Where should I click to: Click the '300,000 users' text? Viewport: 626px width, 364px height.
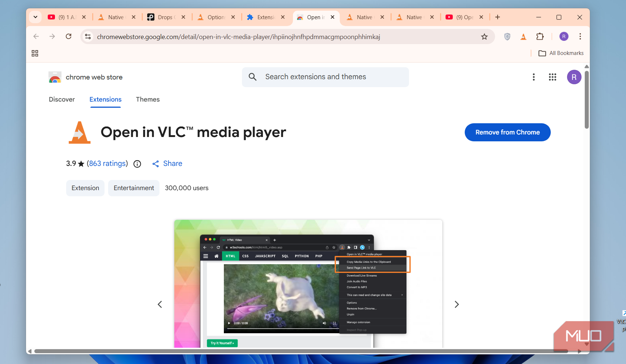pyautogui.click(x=187, y=188)
